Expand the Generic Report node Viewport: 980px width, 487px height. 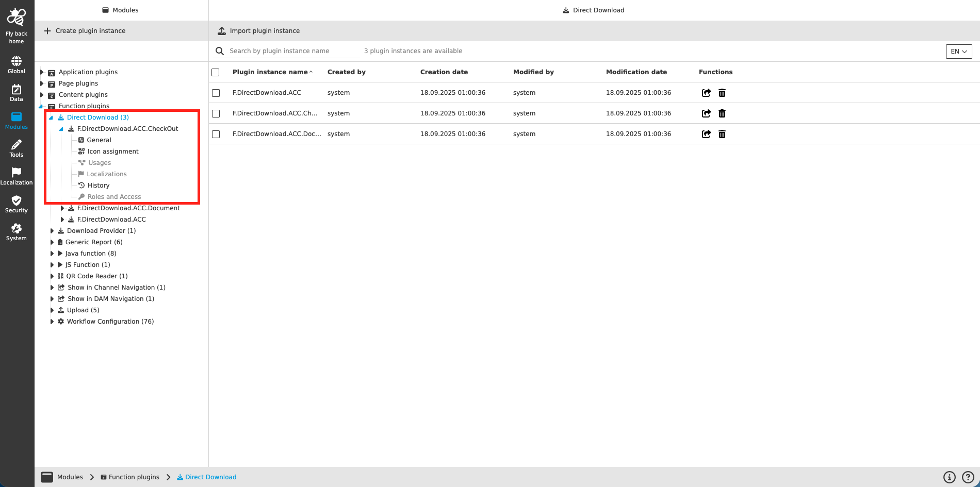pos(52,242)
